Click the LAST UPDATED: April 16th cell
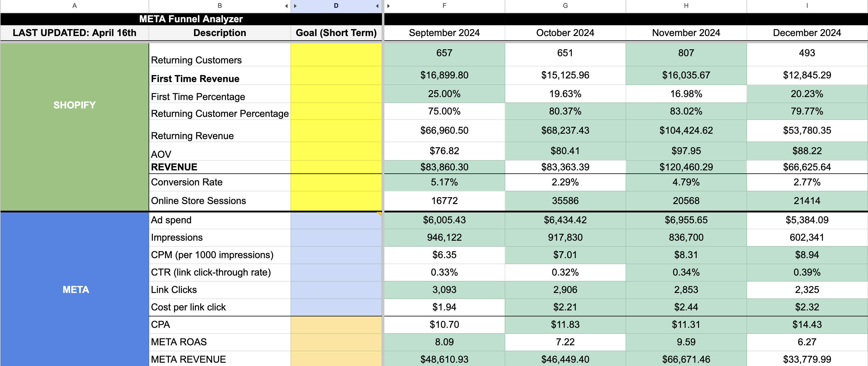The height and width of the screenshot is (366, 868). 75,33
